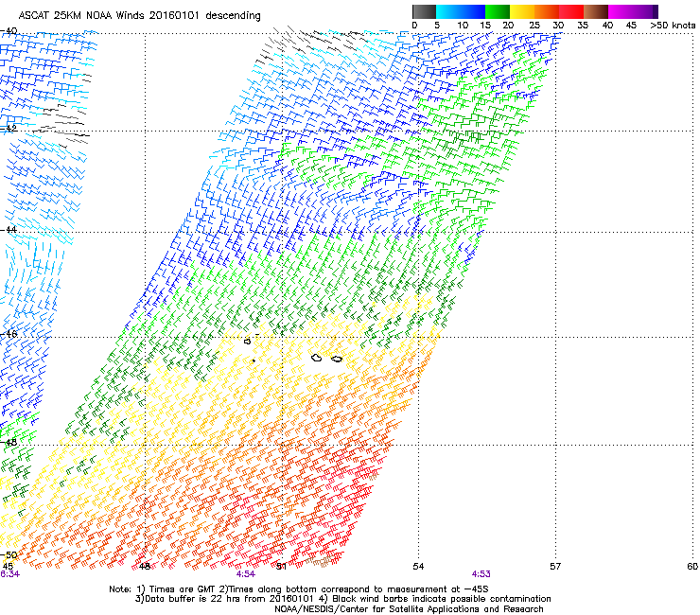This screenshot has width=700, height=615.
Task: Click the brown 35-40 knots legend segment
Action: (596, 11)
